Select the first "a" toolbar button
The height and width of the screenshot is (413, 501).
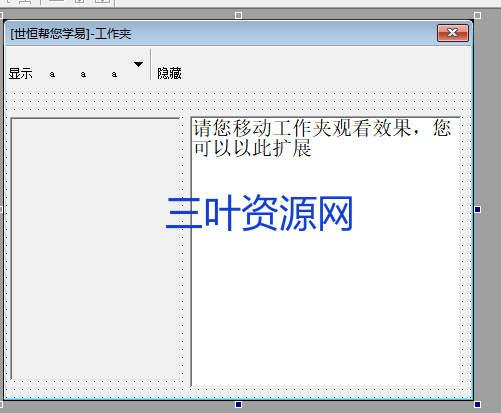pyautogui.click(x=52, y=74)
